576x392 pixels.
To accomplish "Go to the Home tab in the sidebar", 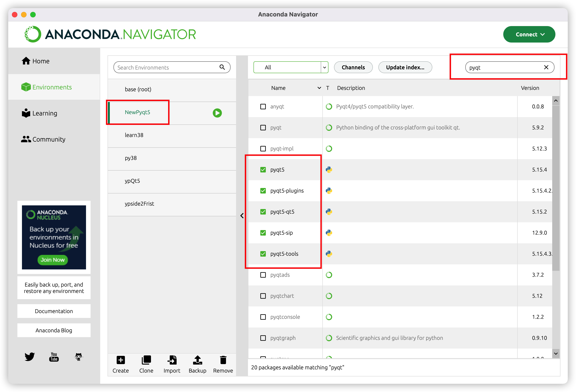I will click(x=36, y=61).
